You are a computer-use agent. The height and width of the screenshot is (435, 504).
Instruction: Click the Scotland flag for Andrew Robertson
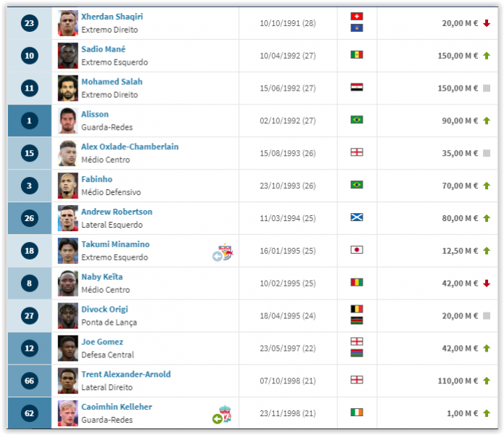[x=357, y=217]
